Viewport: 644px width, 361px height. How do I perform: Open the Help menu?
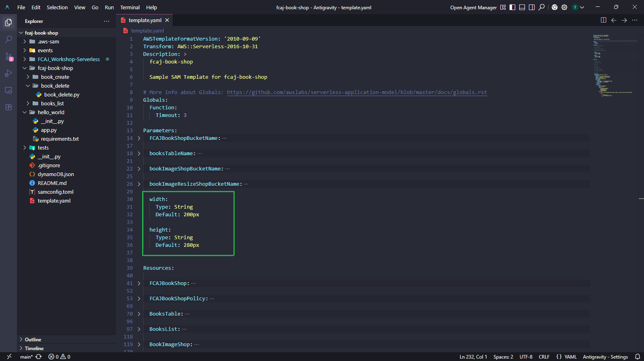(x=151, y=7)
